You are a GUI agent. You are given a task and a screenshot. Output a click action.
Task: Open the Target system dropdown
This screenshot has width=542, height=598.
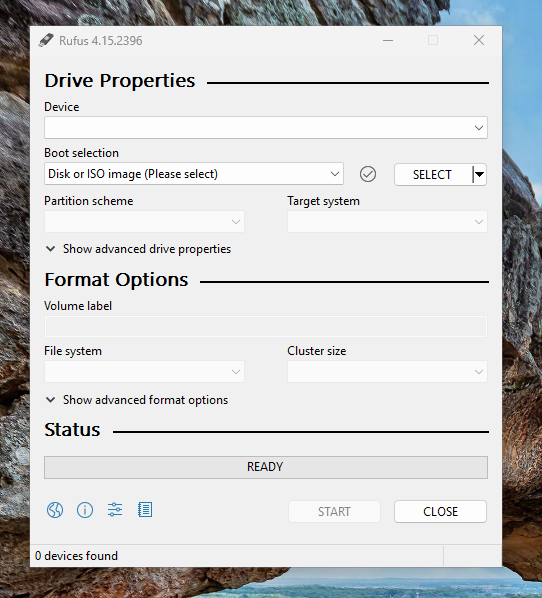pos(387,222)
